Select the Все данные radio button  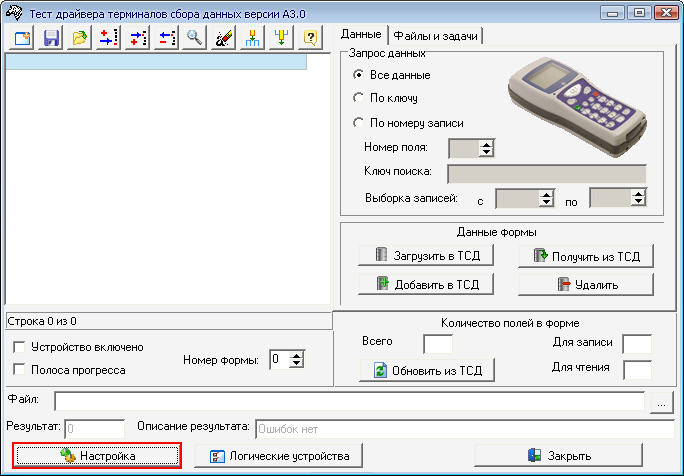click(x=359, y=75)
